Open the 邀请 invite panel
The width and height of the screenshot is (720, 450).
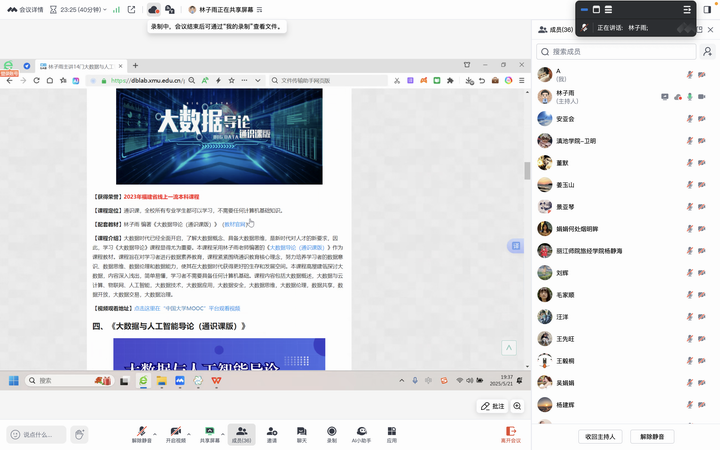[272, 434]
